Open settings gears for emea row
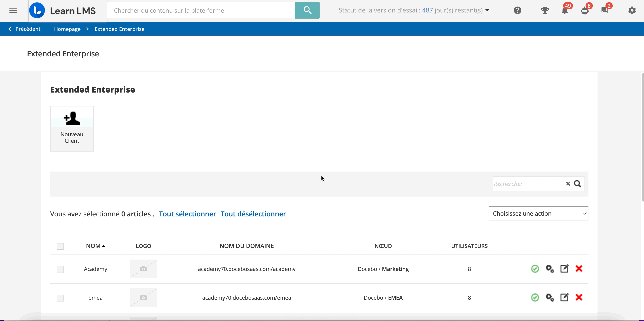This screenshot has width=644, height=321. tap(550, 298)
